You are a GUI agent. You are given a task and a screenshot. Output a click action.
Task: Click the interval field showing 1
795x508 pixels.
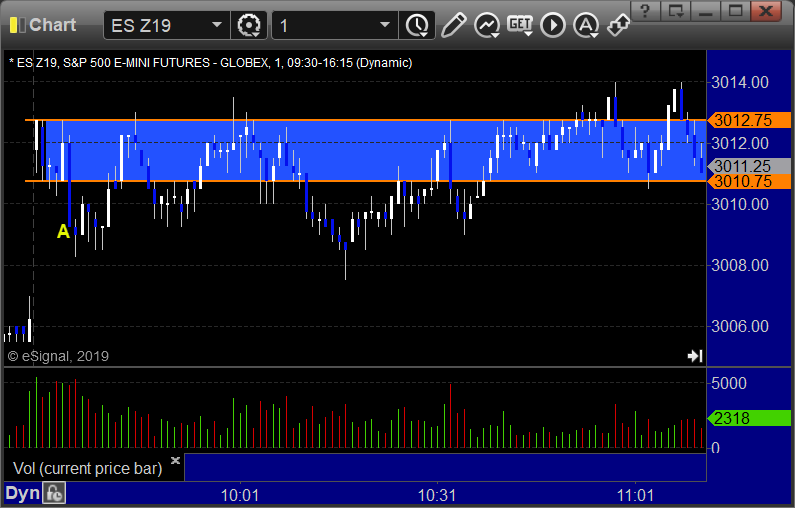[335, 25]
